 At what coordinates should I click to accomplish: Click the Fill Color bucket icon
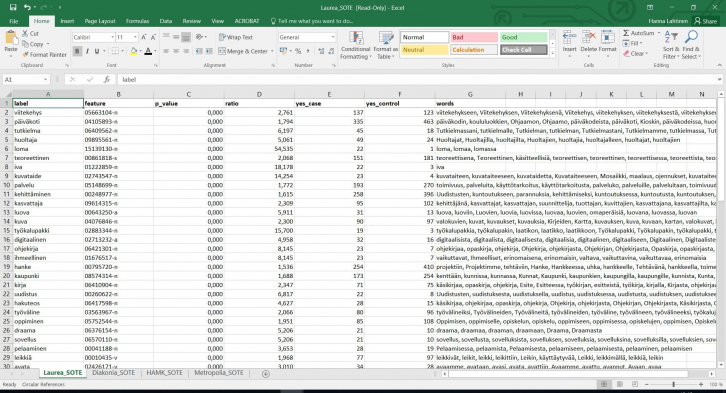click(x=133, y=51)
